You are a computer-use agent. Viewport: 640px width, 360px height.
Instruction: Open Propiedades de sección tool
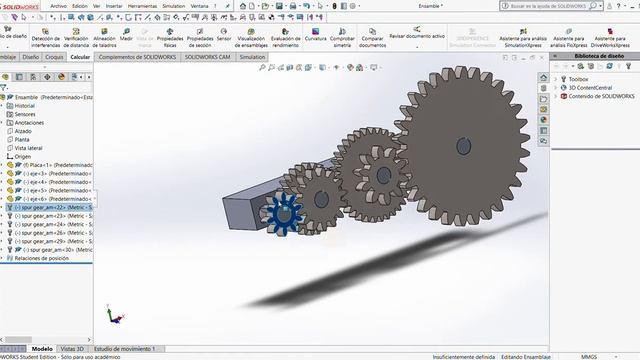pyautogui.click(x=200, y=38)
